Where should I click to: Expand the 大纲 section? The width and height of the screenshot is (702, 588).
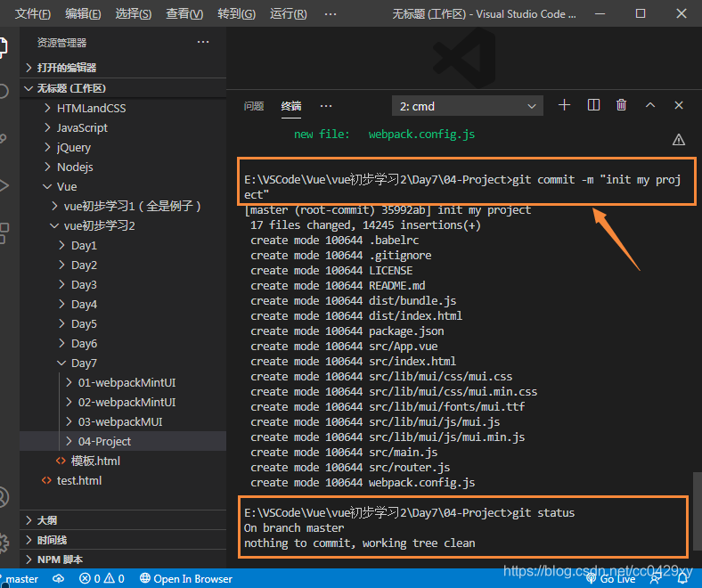tap(123, 520)
